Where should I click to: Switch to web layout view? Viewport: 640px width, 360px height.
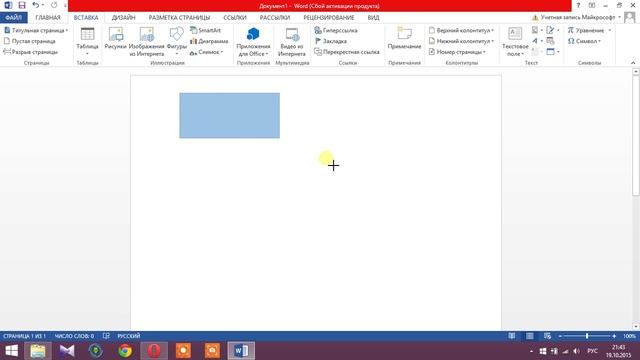547,336
